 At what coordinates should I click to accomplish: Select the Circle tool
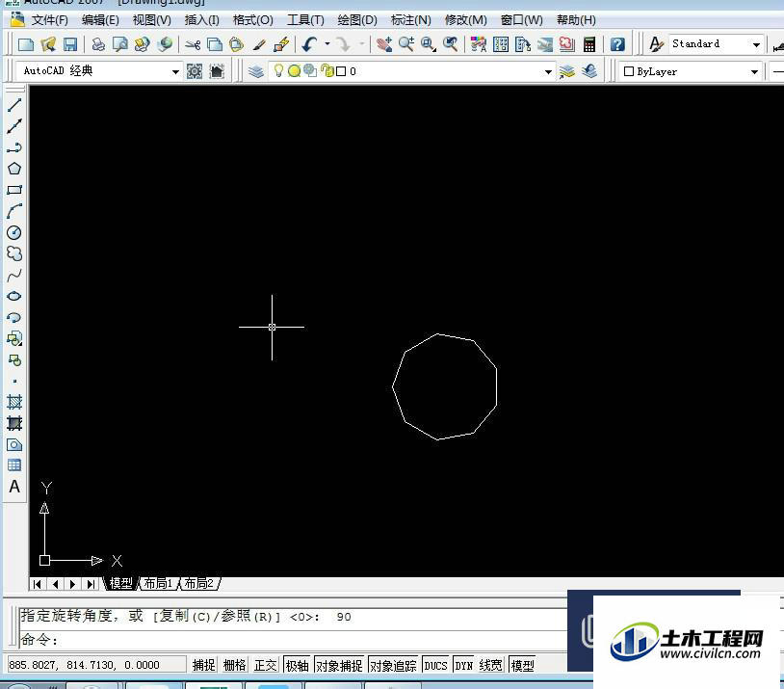[x=14, y=232]
